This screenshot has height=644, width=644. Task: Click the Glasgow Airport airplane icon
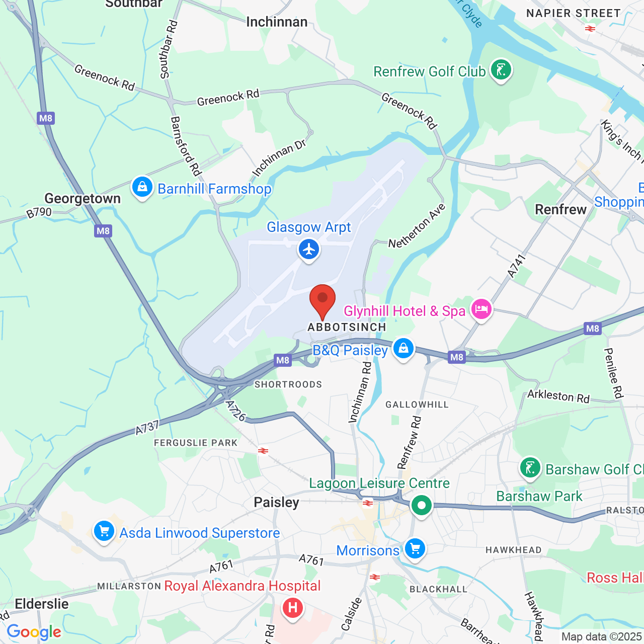tap(309, 250)
